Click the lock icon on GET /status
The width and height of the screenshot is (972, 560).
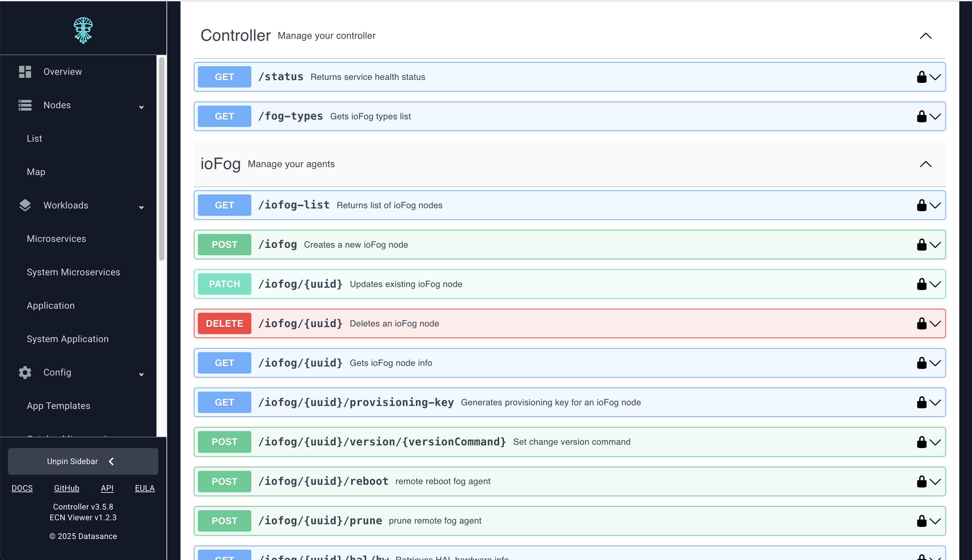tap(921, 77)
